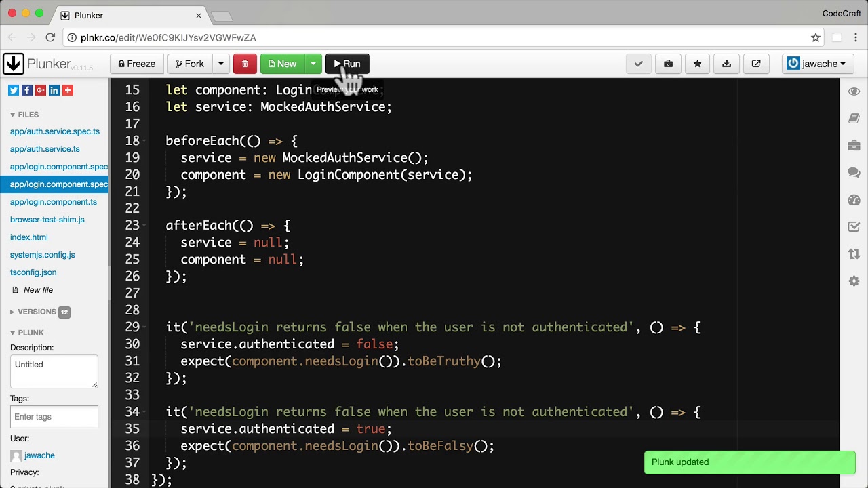Share plunk via Google Plus icon
The image size is (868, 488).
click(41, 90)
